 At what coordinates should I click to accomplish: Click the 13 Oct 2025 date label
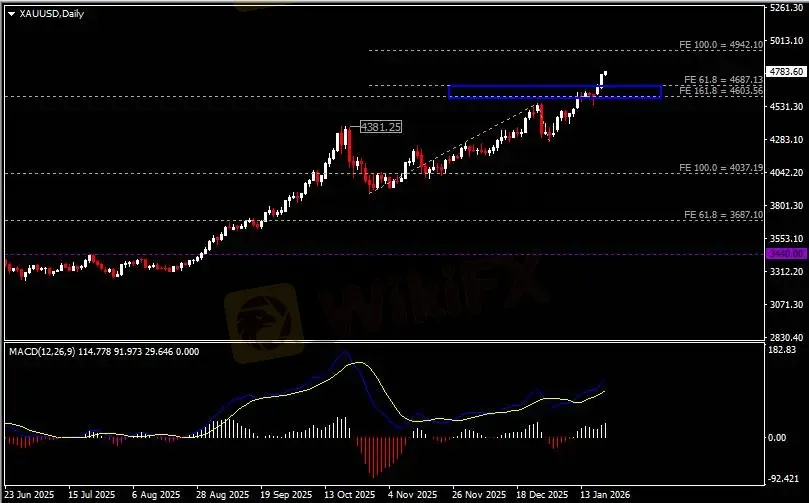[350, 495]
